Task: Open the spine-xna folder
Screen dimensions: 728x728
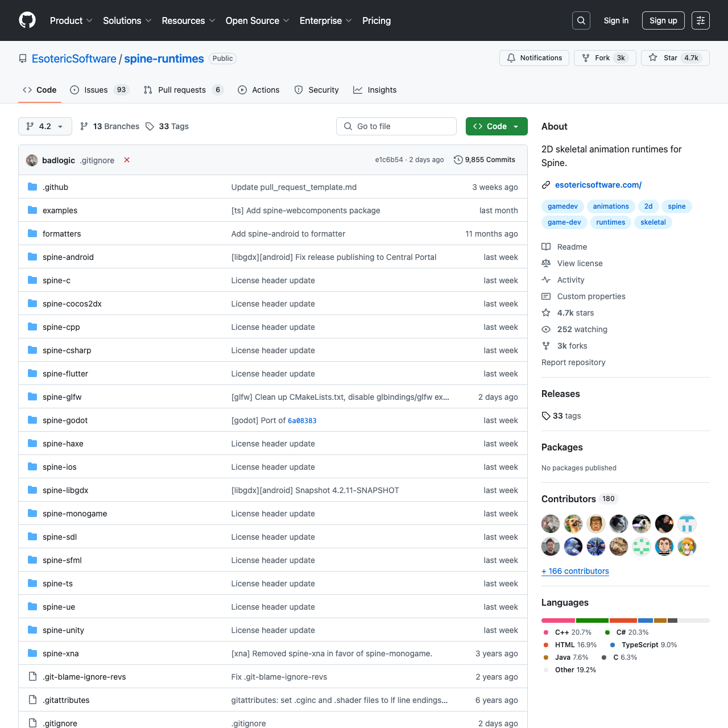Action: coord(61,653)
